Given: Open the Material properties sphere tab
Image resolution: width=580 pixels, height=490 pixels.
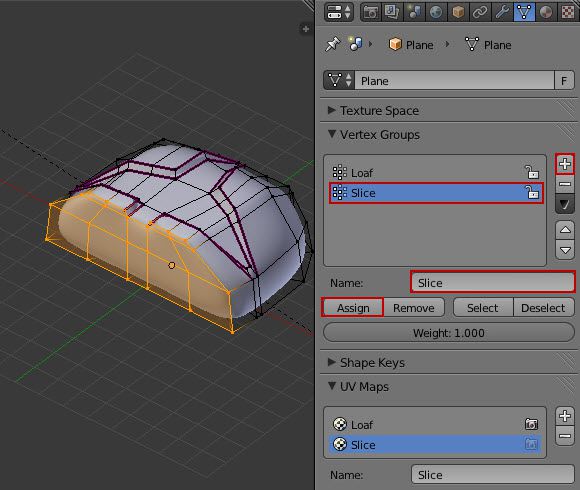Looking at the screenshot, I should pyautogui.click(x=546, y=12).
